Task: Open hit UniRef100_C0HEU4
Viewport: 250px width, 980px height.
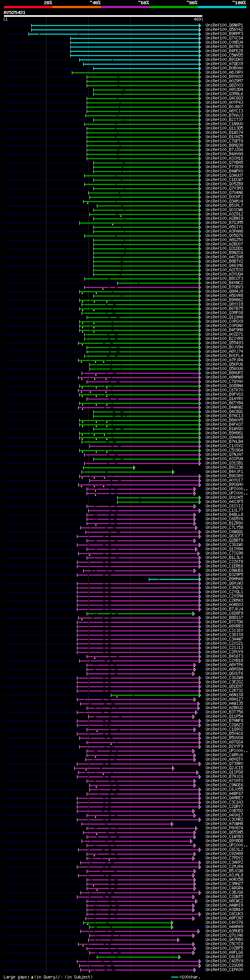Action: coord(224,43)
